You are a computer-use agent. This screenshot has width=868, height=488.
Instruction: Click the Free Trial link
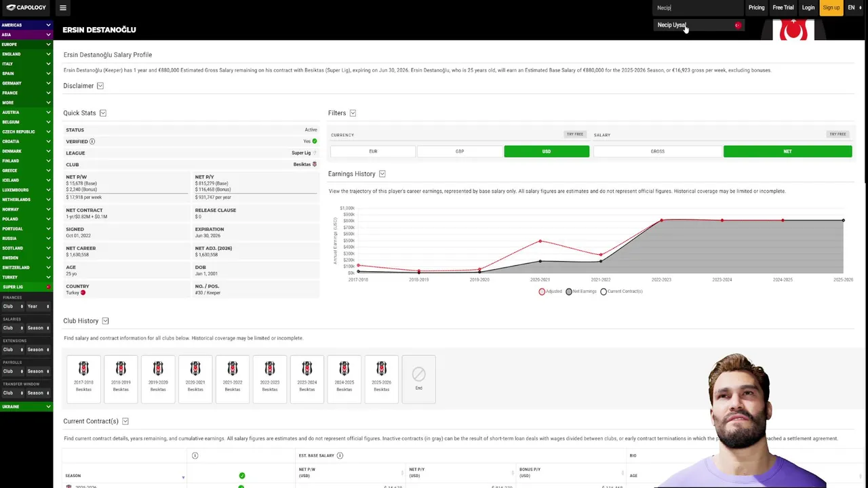[x=783, y=7]
